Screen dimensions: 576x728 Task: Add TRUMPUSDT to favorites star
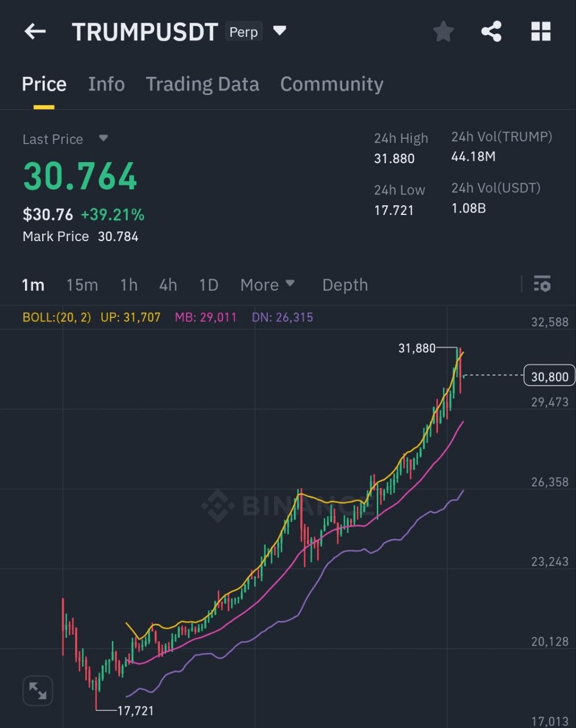(443, 31)
